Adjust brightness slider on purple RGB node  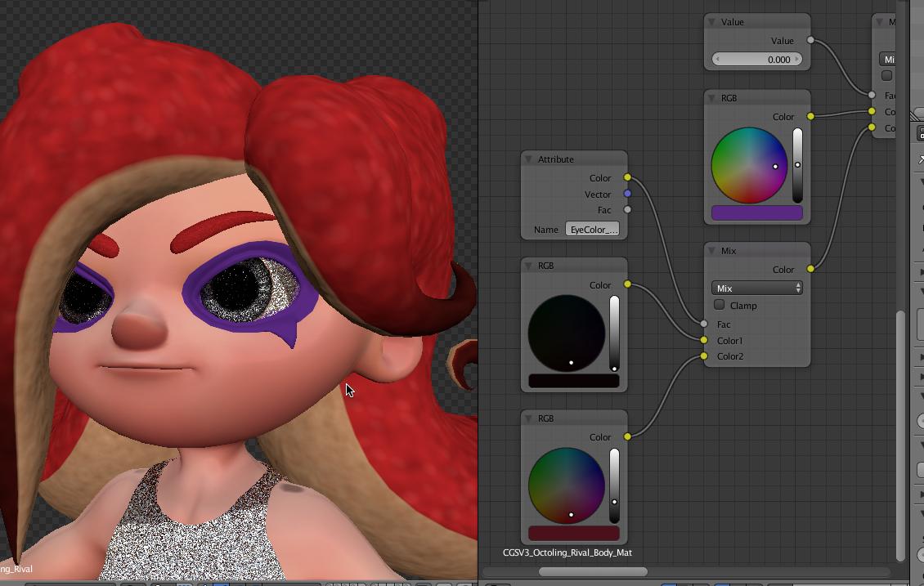(x=797, y=165)
